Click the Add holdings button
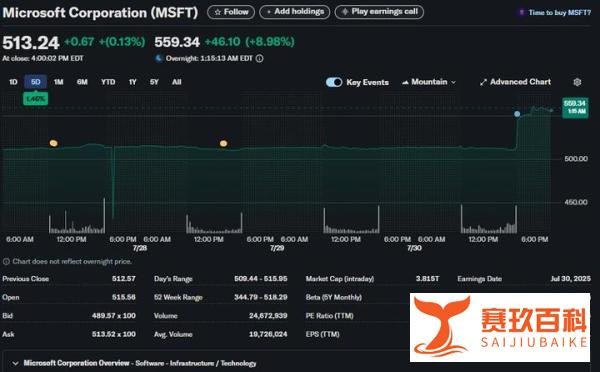This screenshot has height=372, width=600. pyautogui.click(x=295, y=12)
